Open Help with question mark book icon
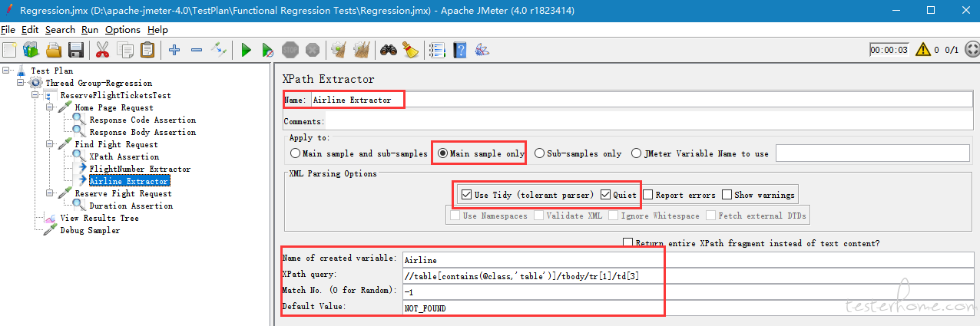980x326 pixels. (x=459, y=50)
